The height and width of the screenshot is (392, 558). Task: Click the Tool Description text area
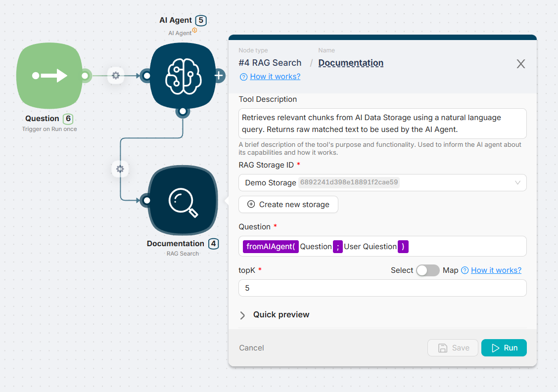(382, 123)
